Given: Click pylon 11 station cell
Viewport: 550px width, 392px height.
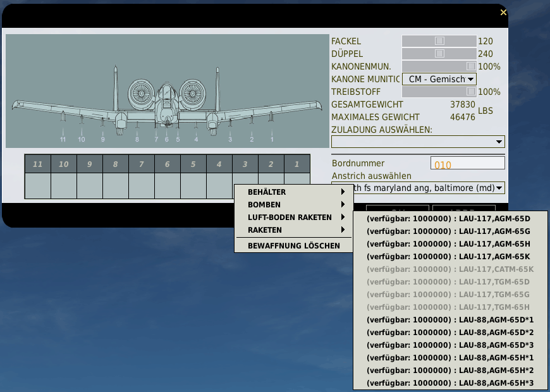Looking at the screenshot, I should (x=37, y=187).
